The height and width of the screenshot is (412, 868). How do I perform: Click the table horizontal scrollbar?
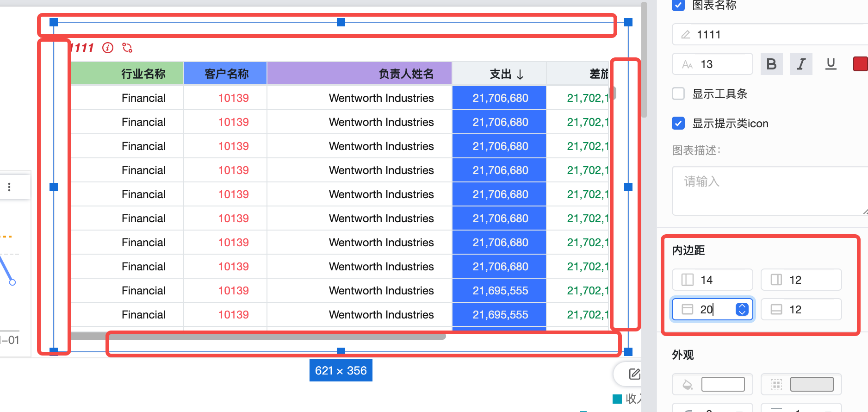point(258,336)
